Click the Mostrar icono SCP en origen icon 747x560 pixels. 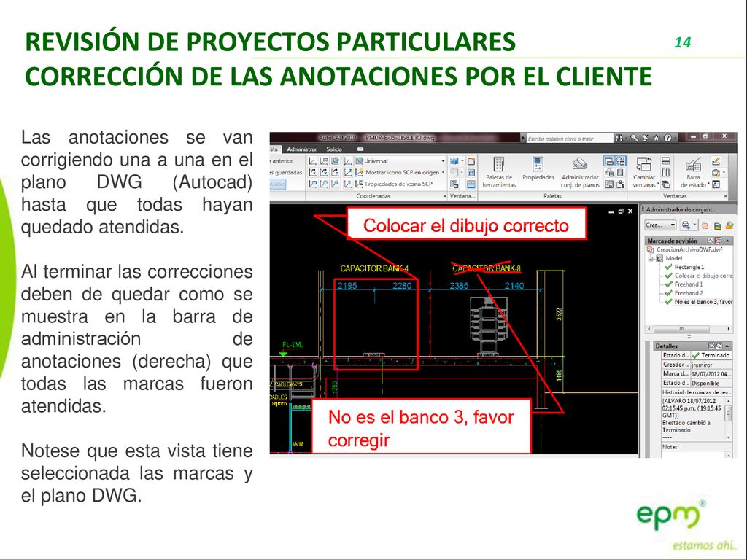point(359,172)
